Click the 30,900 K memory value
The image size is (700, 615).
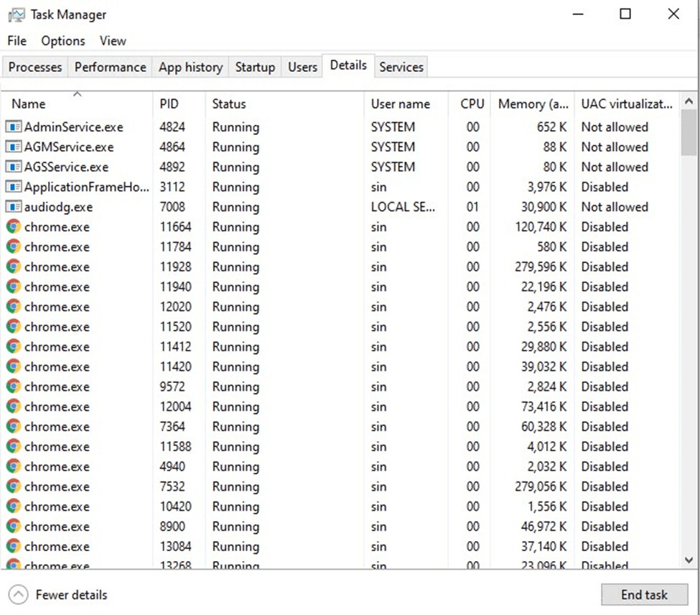(543, 207)
